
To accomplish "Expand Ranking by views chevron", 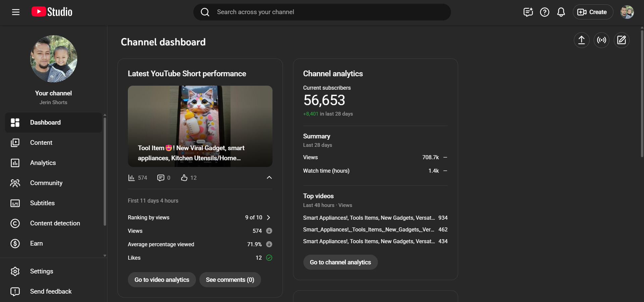I will tap(268, 218).
